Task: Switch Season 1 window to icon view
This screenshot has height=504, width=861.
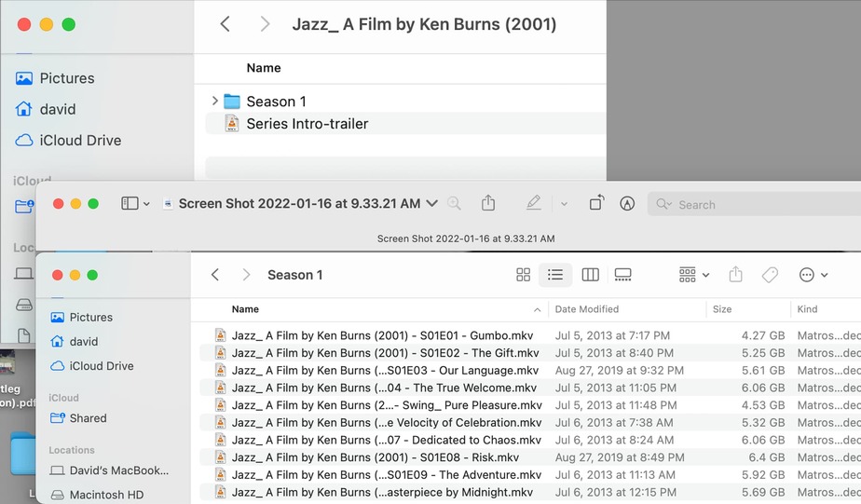Action: [x=524, y=275]
